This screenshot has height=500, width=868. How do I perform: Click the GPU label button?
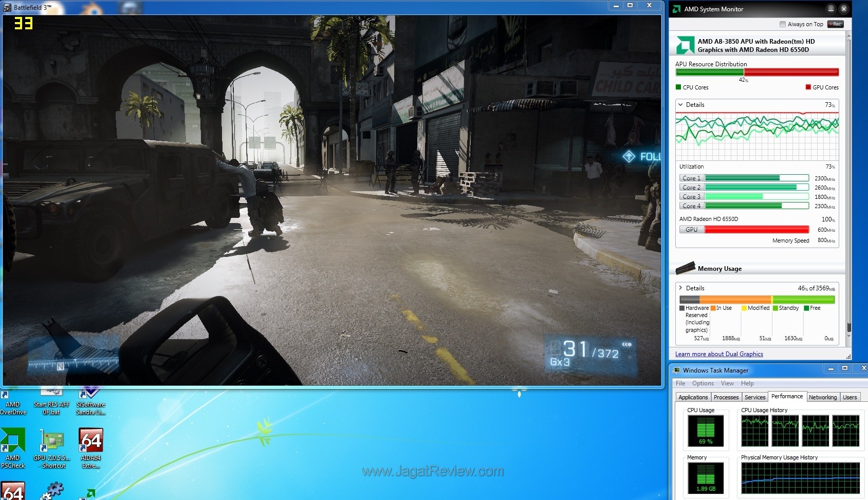(x=691, y=230)
